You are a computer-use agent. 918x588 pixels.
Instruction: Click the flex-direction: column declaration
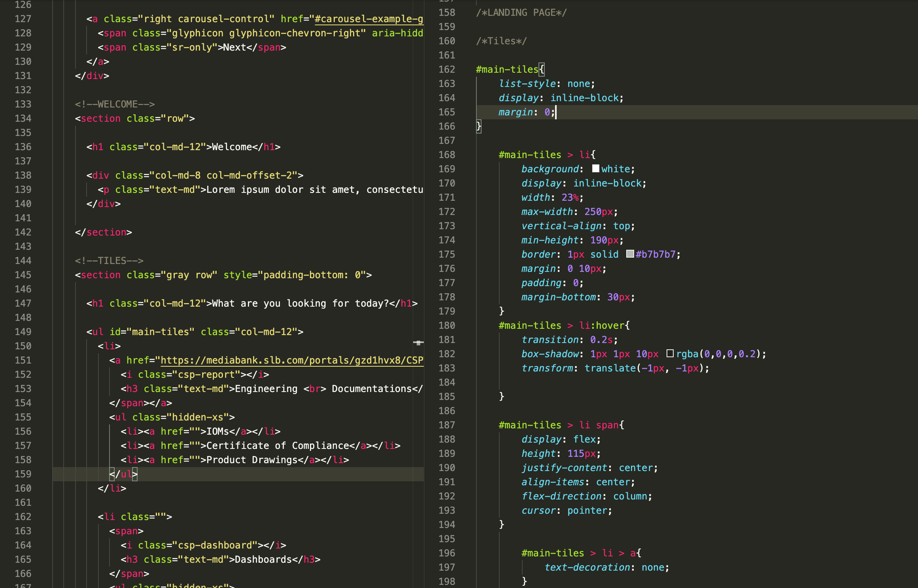pyautogui.click(x=587, y=496)
